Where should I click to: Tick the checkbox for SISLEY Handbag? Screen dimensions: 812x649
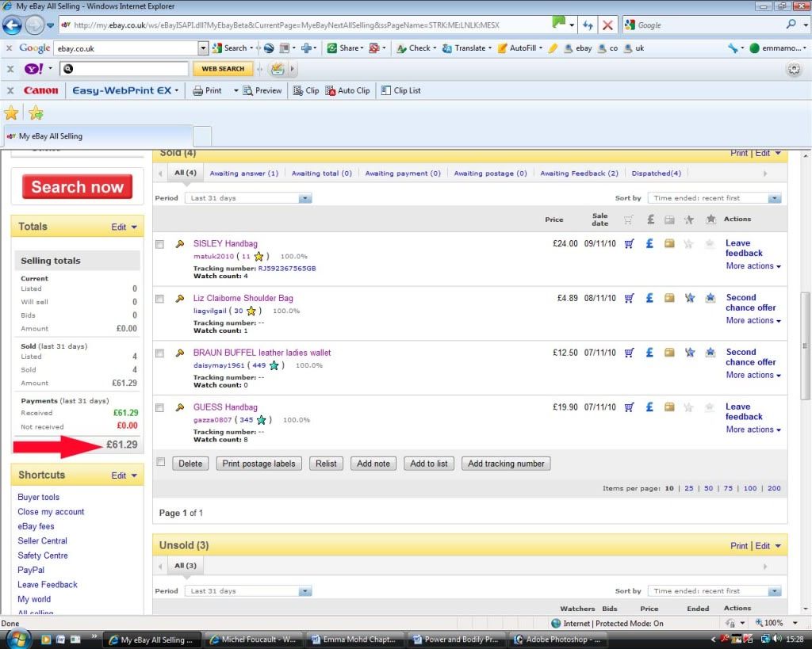point(160,244)
